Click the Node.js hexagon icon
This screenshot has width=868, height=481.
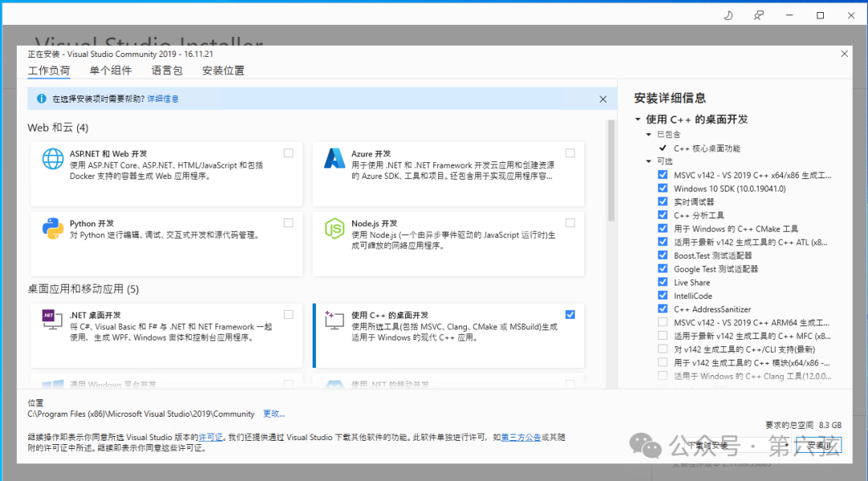click(x=334, y=228)
